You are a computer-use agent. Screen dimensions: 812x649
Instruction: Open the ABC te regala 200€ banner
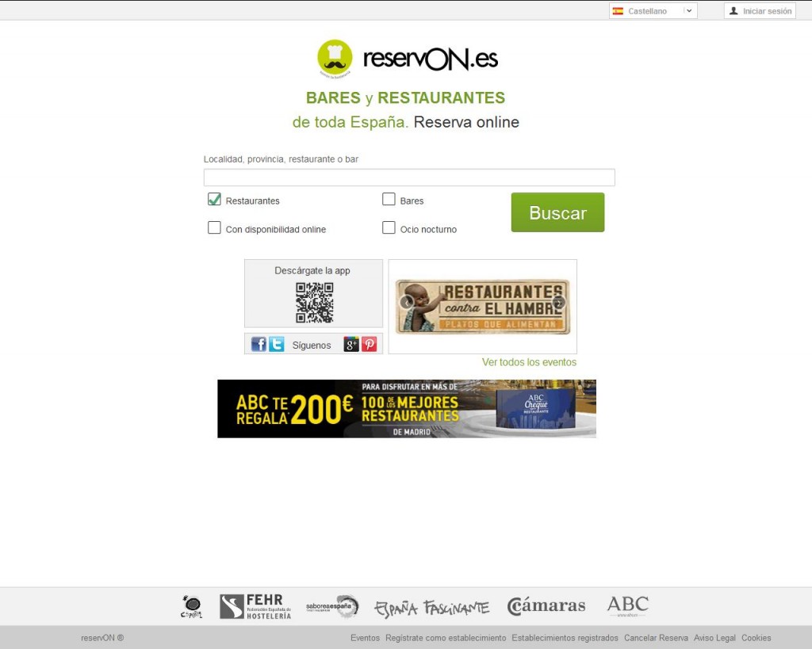coord(407,408)
